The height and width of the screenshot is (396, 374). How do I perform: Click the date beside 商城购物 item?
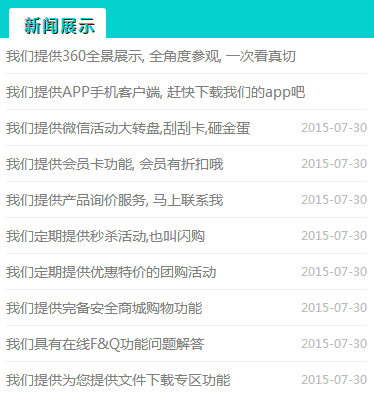[x=334, y=308]
